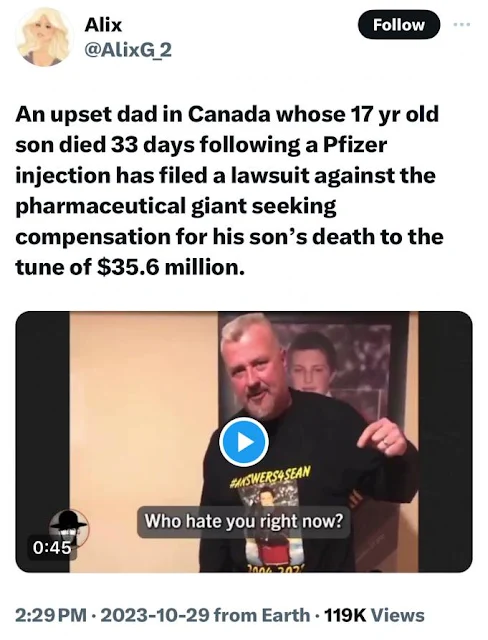The image size is (488, 640).
Task: Click the Follow button
Action: click(x=399, y=25)
